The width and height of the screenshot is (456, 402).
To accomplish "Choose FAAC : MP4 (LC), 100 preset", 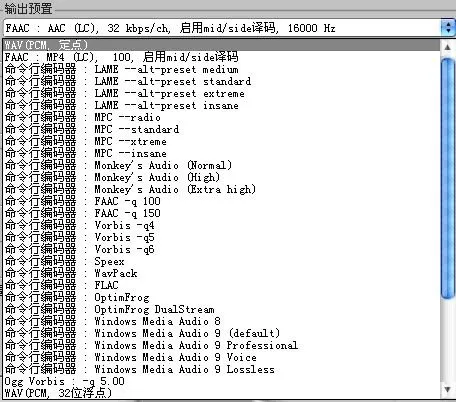I will [x=222, y=57].
